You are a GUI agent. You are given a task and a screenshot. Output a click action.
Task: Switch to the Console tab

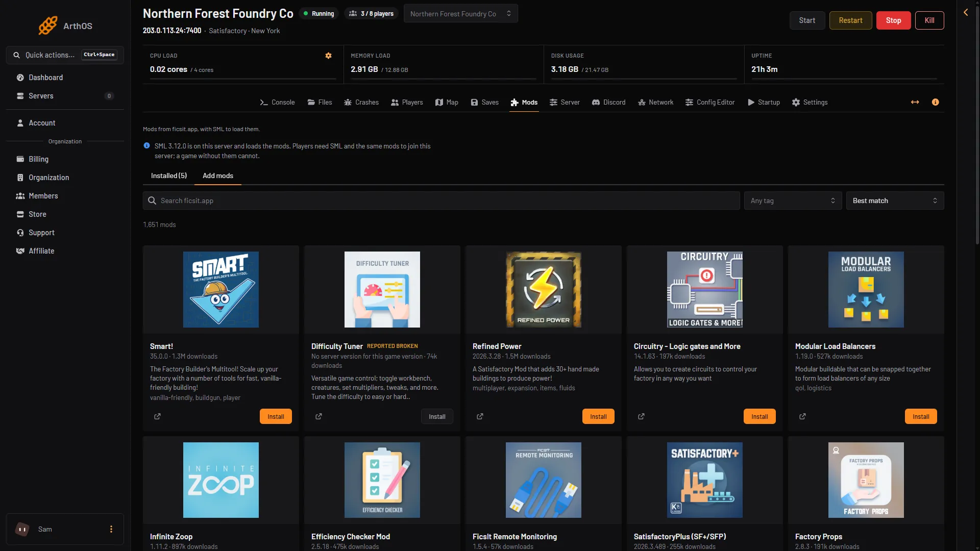[x=277, y=102]
